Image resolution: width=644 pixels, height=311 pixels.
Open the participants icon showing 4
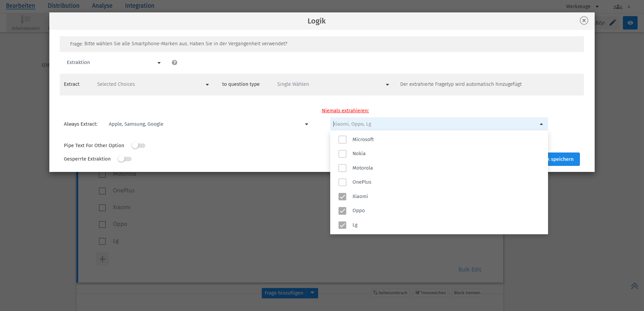coord(617,6)
